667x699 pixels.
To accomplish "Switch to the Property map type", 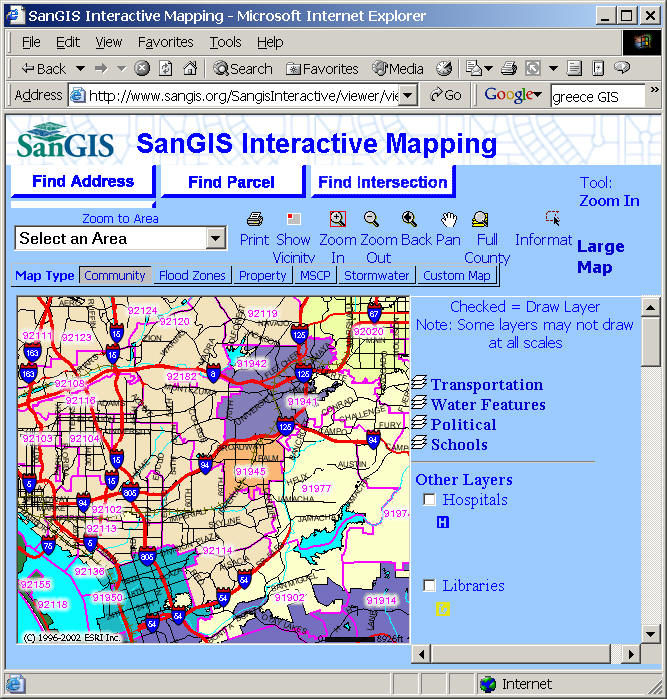I will click(262, 275).
